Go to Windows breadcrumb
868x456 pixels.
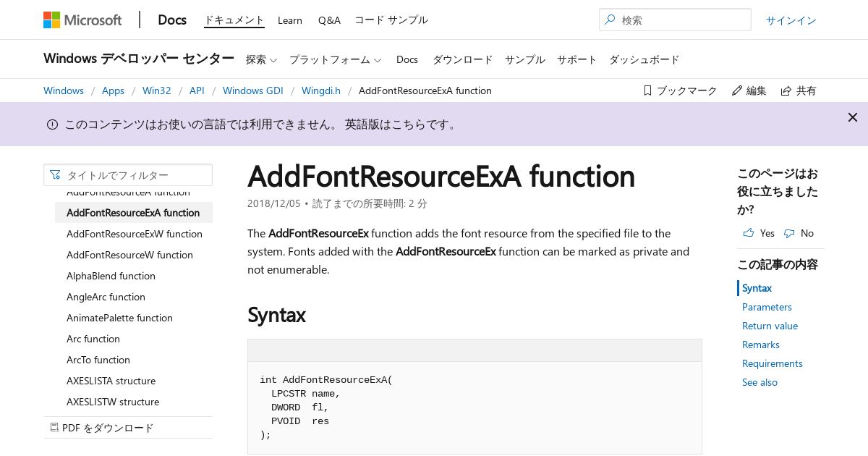pos(64,90)
